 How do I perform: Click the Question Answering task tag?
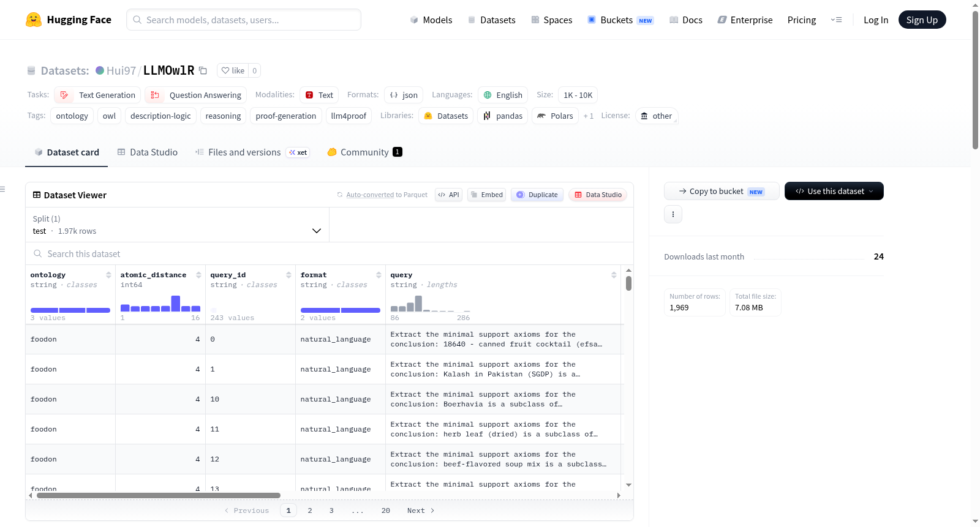196,95
